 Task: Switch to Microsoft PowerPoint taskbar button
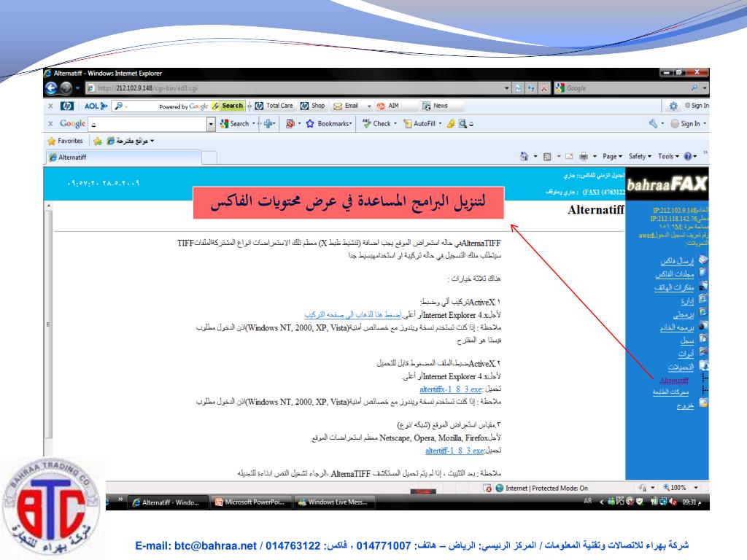point(250,502)
